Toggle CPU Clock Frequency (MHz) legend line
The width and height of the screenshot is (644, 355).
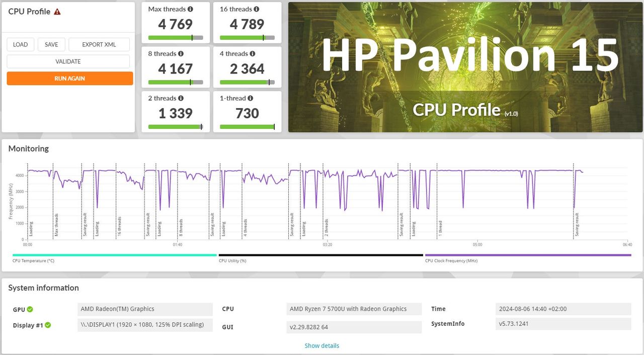pyautogui.click(x=528, y=255)
